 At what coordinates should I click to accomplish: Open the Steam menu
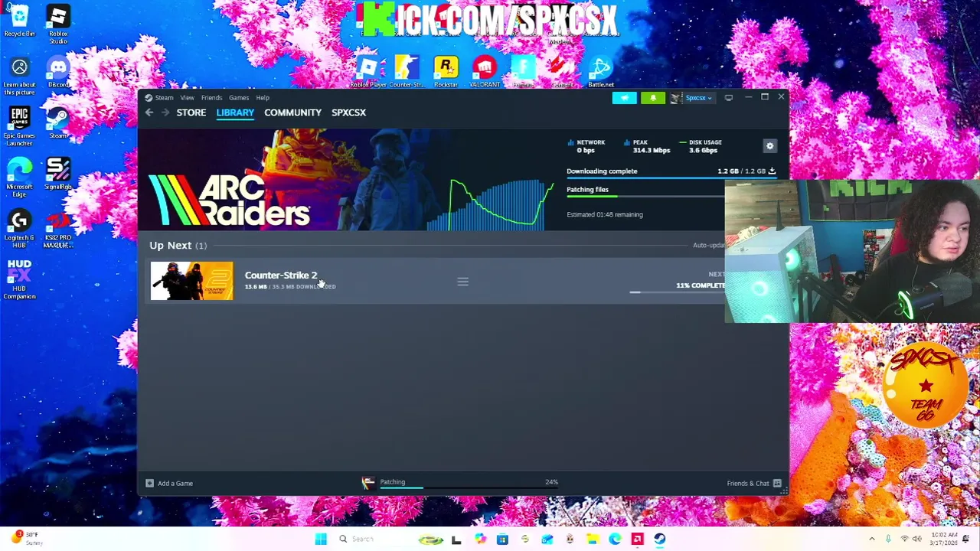click(x=159, y=98)
